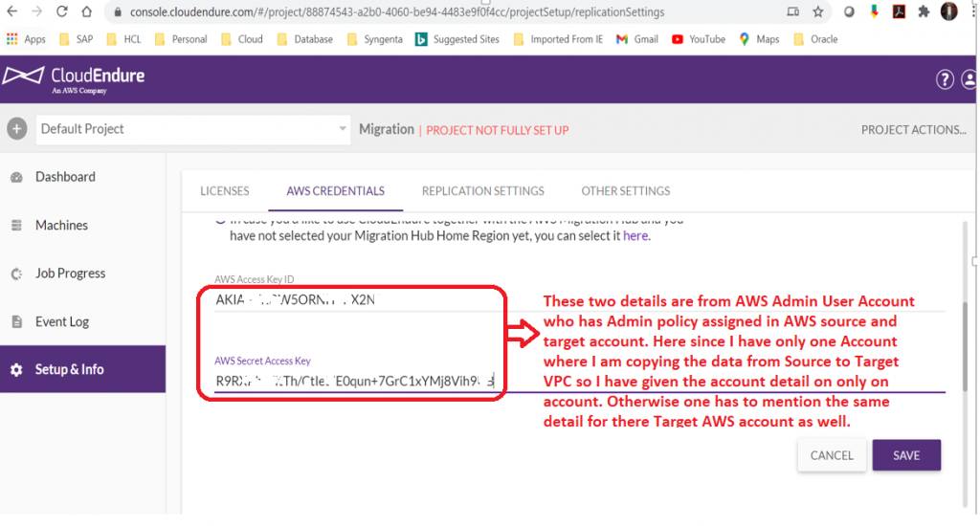
Task: Open the Maps bookmark
Action: [759, 39]
